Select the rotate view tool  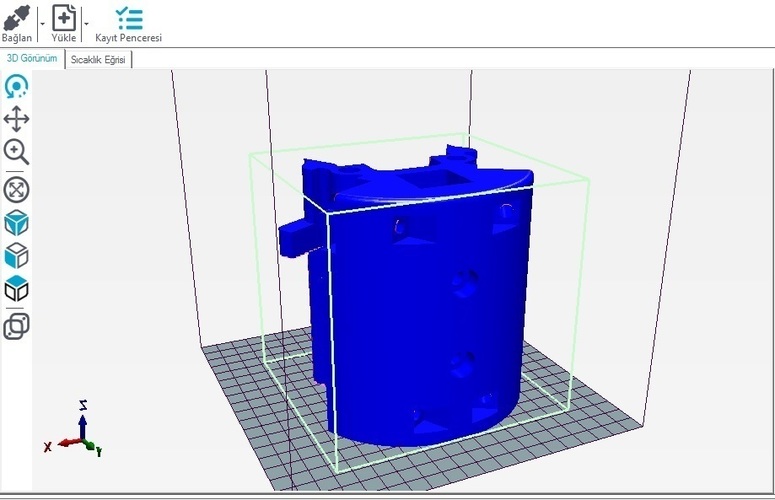(x=16, y=86)
